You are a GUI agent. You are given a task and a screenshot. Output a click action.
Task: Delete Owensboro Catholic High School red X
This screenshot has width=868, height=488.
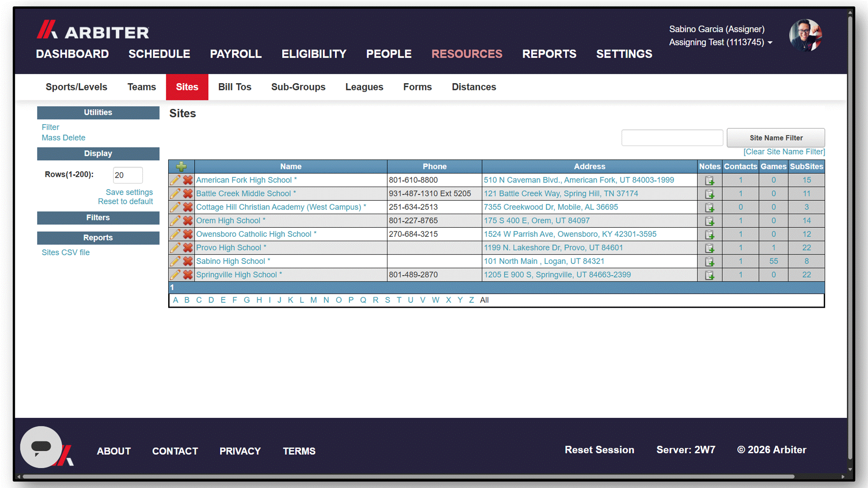188,234
